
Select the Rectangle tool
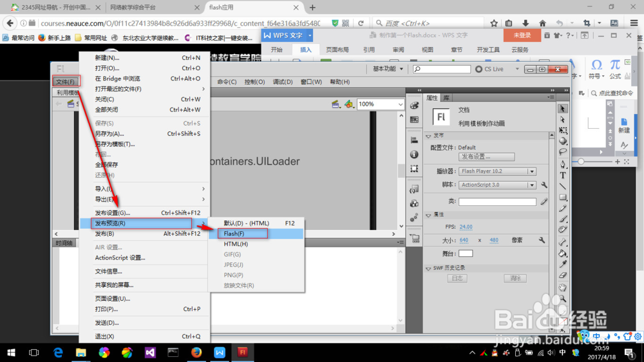tap(563, 197)
